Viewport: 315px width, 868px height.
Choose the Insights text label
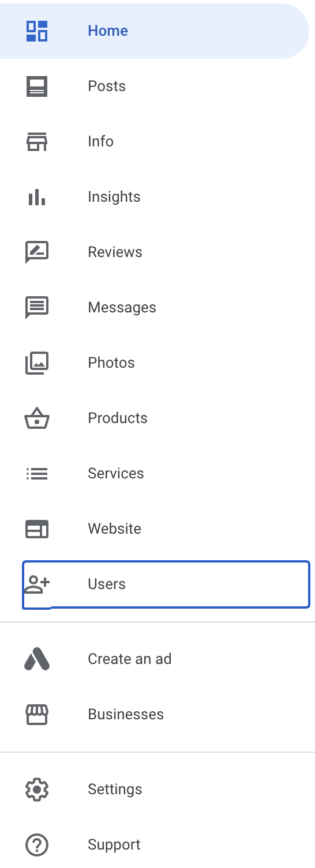(x=114, y=197)
